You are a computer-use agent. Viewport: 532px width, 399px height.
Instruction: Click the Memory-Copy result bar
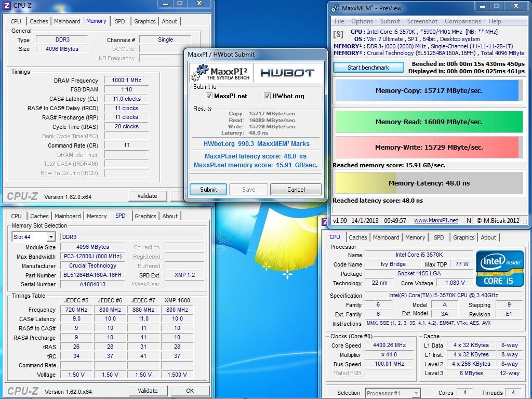coord(429,90)
